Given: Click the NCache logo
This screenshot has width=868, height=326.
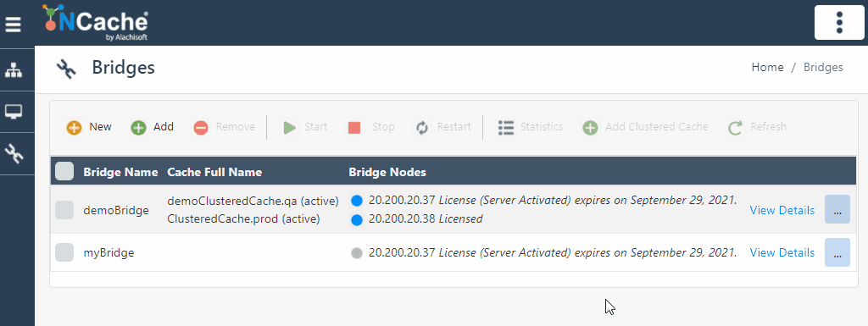Looking at the screenshot, I should pos(95,23).
